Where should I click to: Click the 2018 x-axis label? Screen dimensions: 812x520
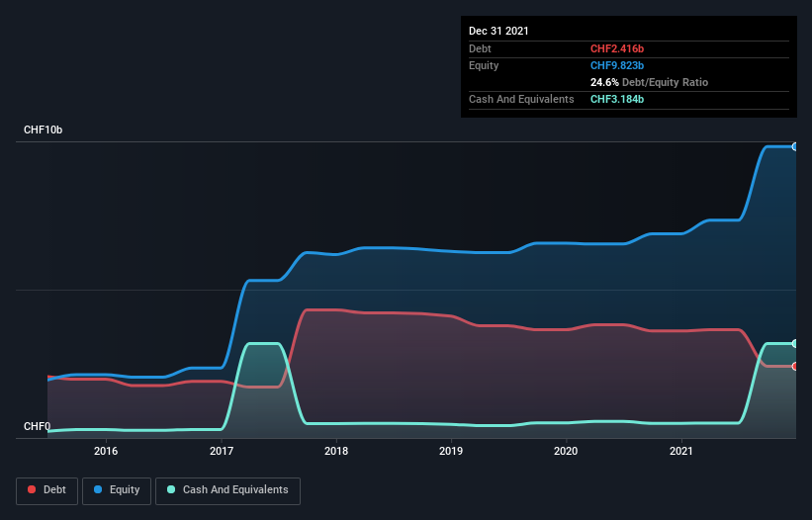(336, 451)
